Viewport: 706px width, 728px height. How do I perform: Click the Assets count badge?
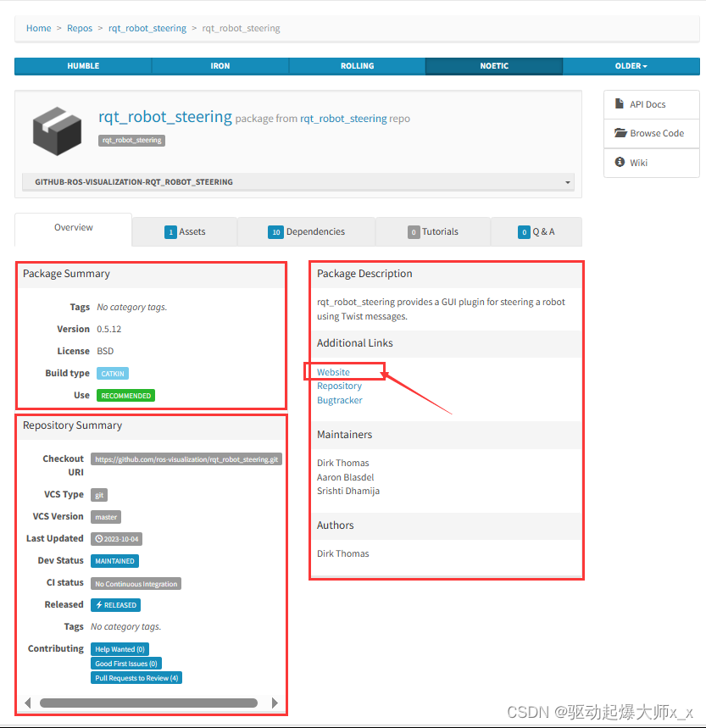pyautogui.click(x=170, y=232)
